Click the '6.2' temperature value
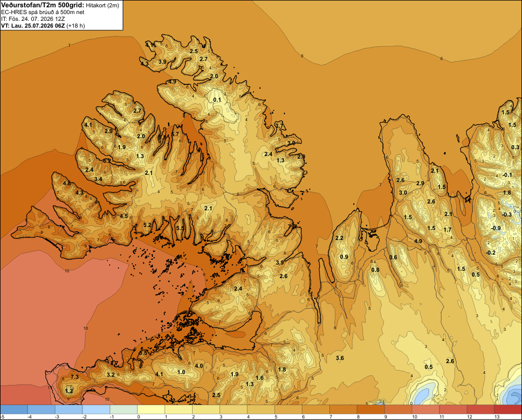This screenshot has width=522, height=420. (107, 161)
